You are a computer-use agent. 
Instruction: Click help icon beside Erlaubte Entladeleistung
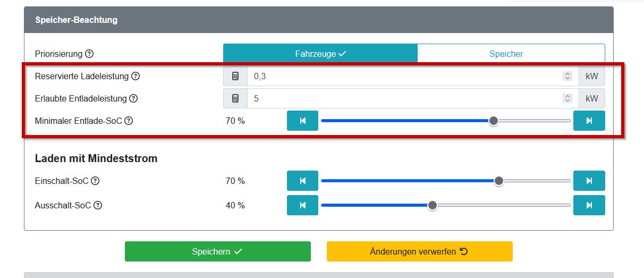click(x=133, y=98)
